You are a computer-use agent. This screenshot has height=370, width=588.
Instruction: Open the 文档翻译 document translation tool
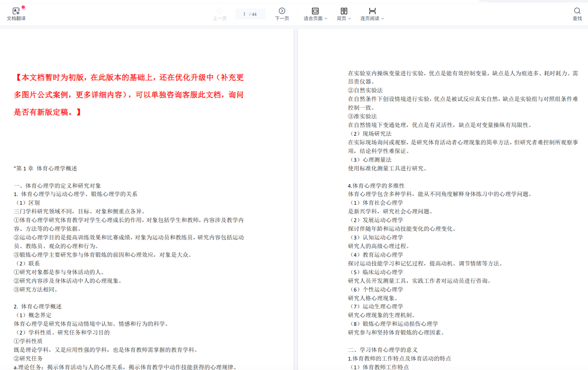point(16,11)
